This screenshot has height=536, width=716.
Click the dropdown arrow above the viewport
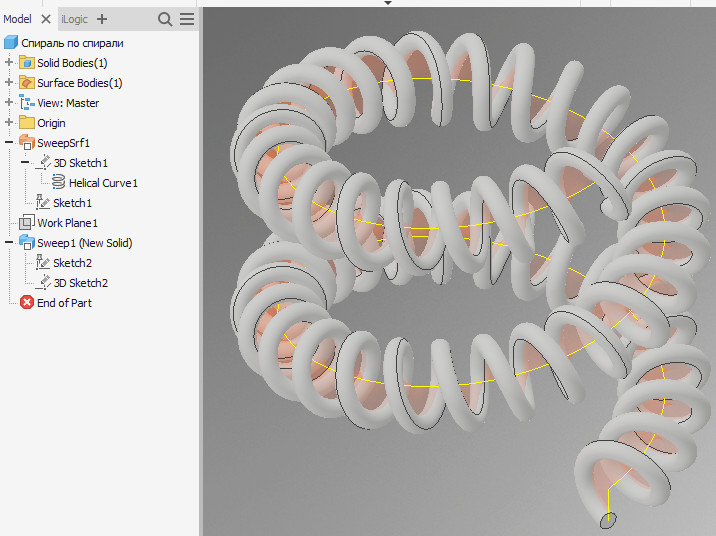(x=388, y=3)
